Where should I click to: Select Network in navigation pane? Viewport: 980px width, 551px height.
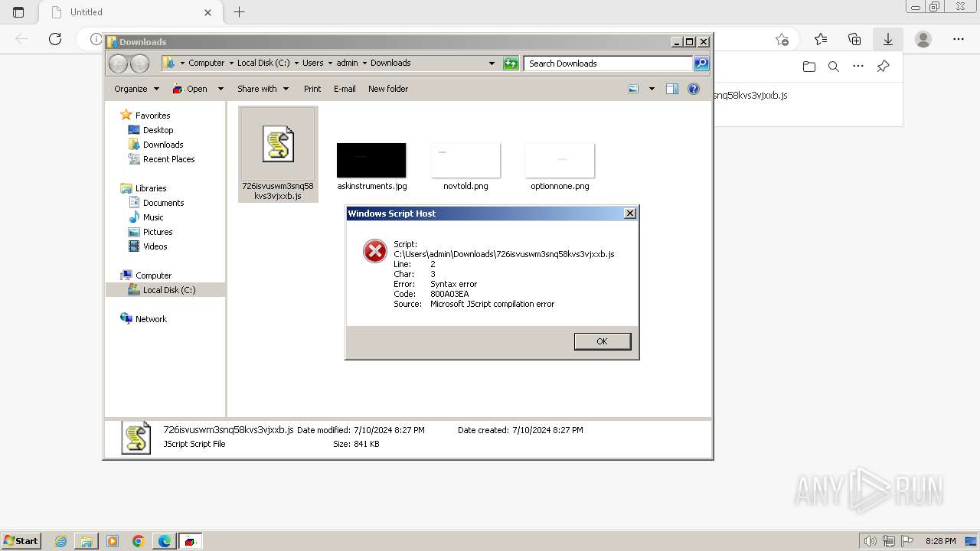coord(151,319)
